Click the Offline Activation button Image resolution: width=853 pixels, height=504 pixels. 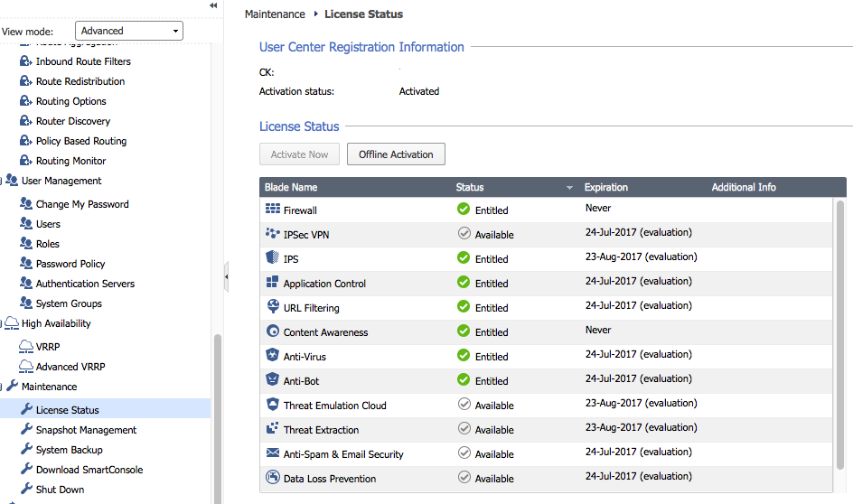pos(396,154)
